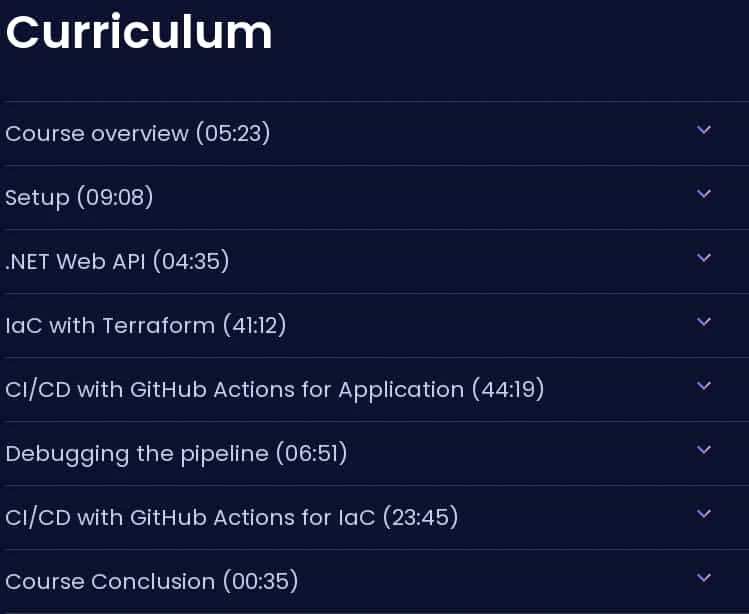Image resolution: width=749 pixels, height=614 pixels.
Task: Open CI/CD with GitHub Actions for IaC
Action: tap(232, 517)
